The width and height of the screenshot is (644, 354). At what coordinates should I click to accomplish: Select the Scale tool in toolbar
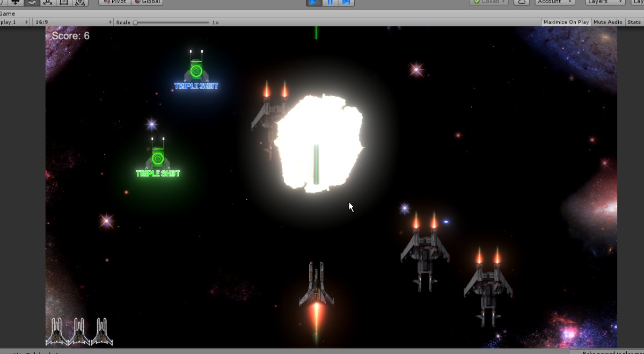coord(47,2)
